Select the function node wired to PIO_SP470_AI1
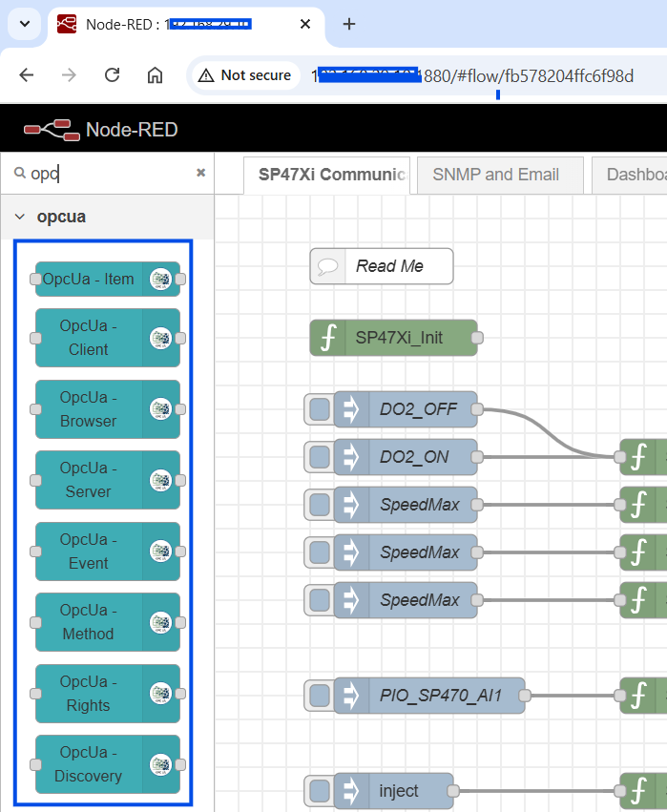This screenshot has height=812, width=667. coord(644,696)
